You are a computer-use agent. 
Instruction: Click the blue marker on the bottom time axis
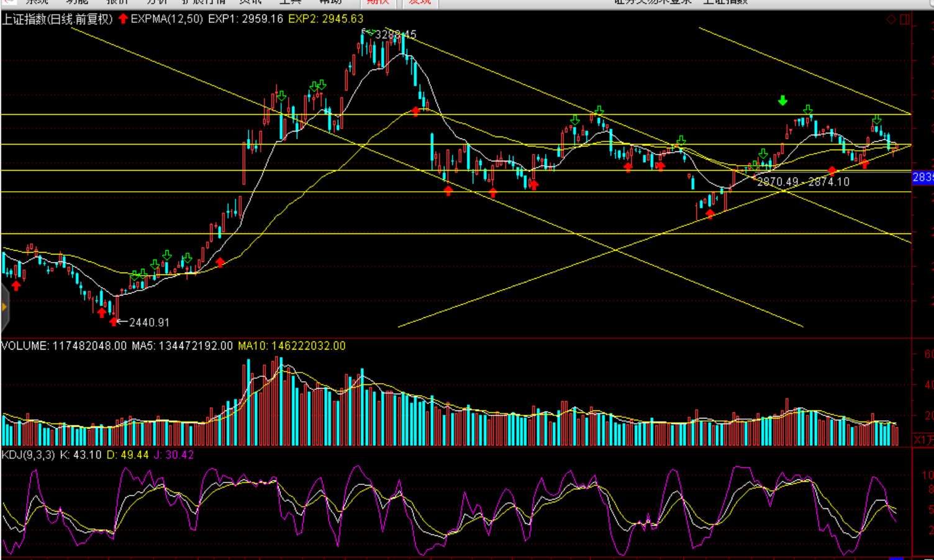click(x=895, y=558)
